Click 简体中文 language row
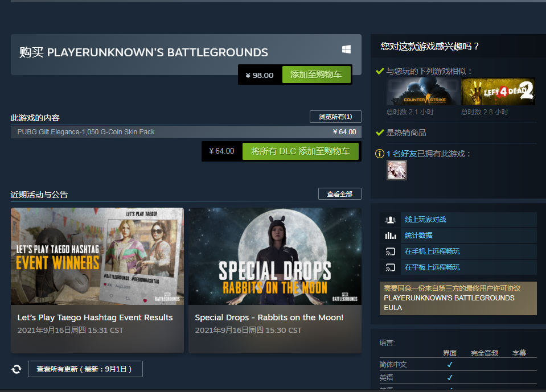 (x=458, y=365)
